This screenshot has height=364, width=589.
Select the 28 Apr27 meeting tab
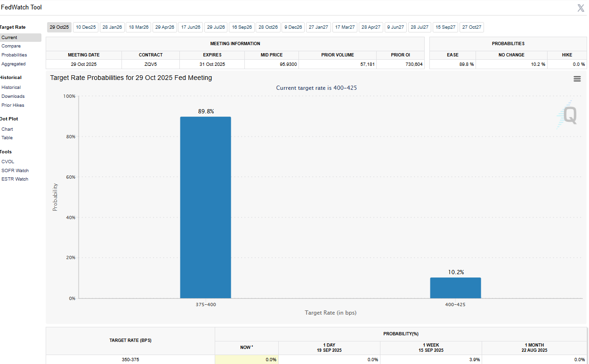point(371,27)
